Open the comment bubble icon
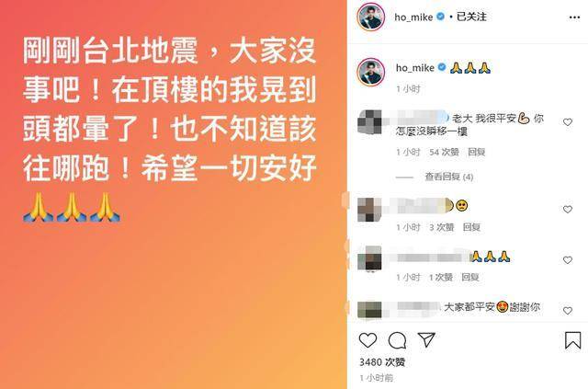This screenshot has height=389, width=588. tap(397, 340)
